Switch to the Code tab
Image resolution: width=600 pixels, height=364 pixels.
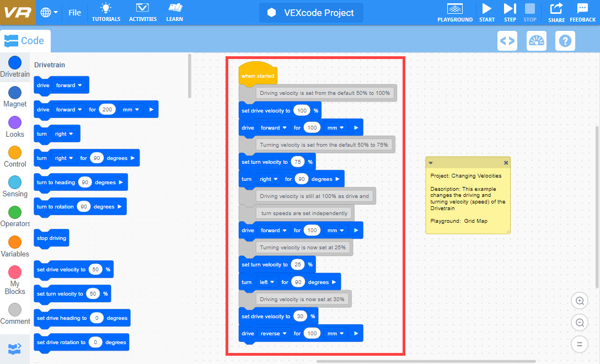point(25,40)
